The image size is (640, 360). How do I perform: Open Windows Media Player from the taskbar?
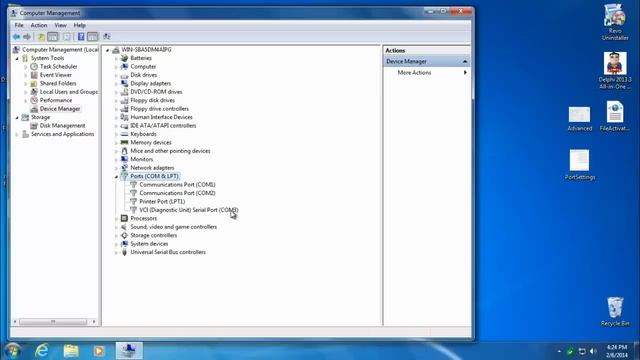(x=99, y=351)
